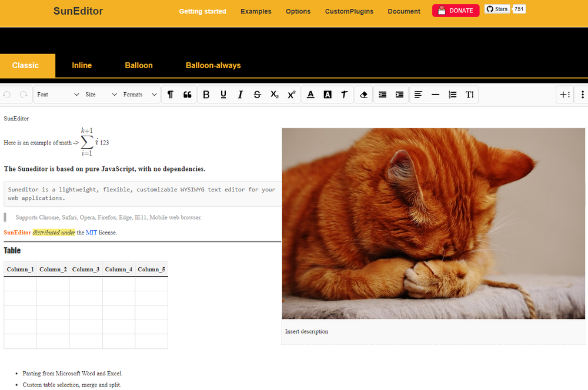This screenshot has height=390, width=588.
Task: Open the line height menu
Action: 469,95
